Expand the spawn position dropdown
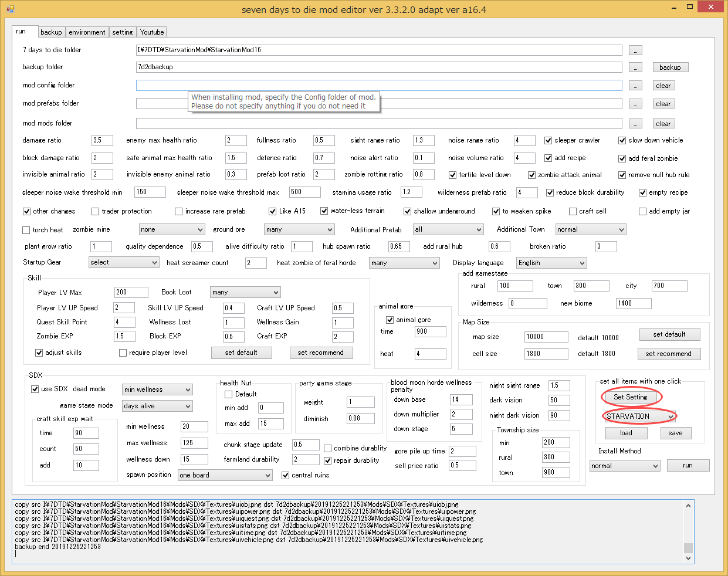The height and width of the screenshot is (576, 728). click(225, 475)
